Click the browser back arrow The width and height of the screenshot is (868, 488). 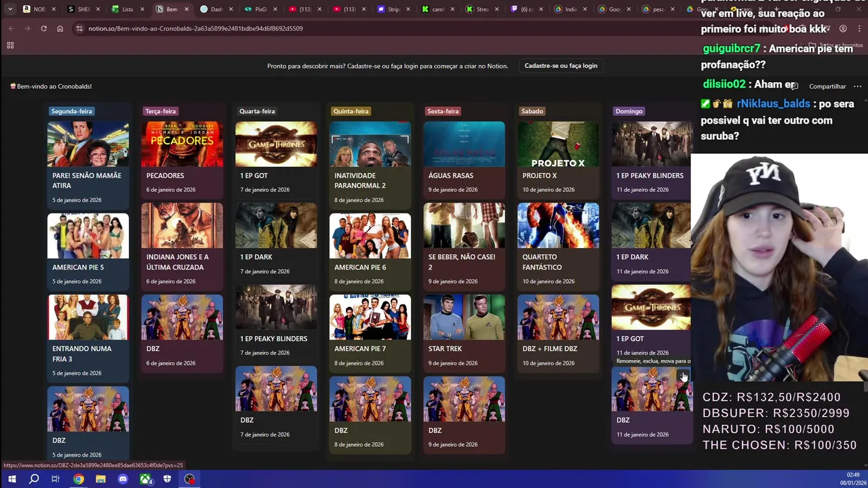point(12,28)
